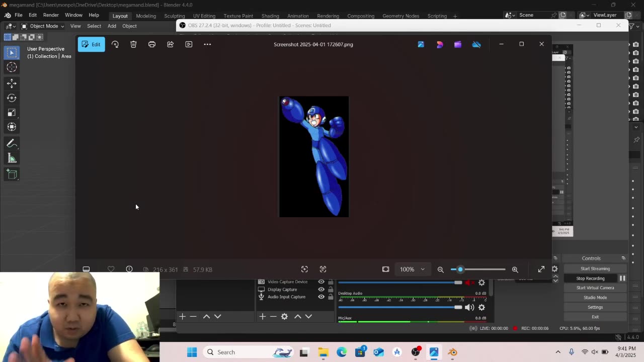Open source properties gear in OBS Sources
This screenshot has height=362, width=644.
[284, 316]
